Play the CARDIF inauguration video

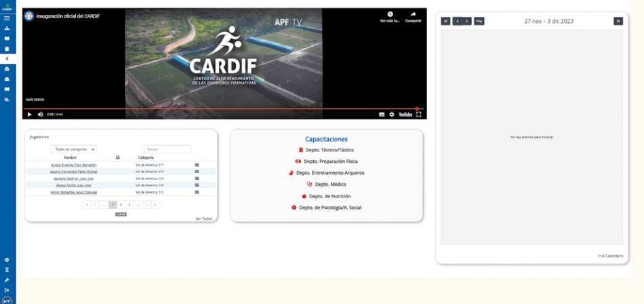click(29, 115)
